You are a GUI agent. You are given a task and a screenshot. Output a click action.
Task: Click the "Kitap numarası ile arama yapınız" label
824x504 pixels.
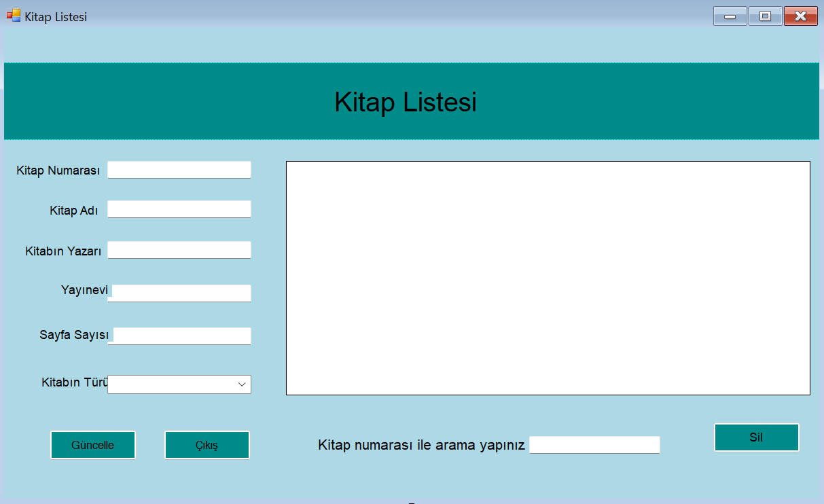click(x=421, y=446)
